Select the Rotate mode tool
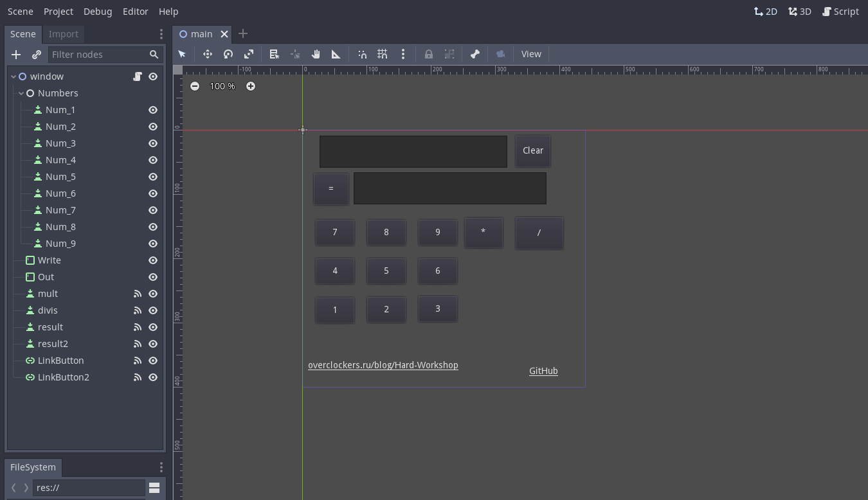Viewport: 868px width, 500px height. 228,54
